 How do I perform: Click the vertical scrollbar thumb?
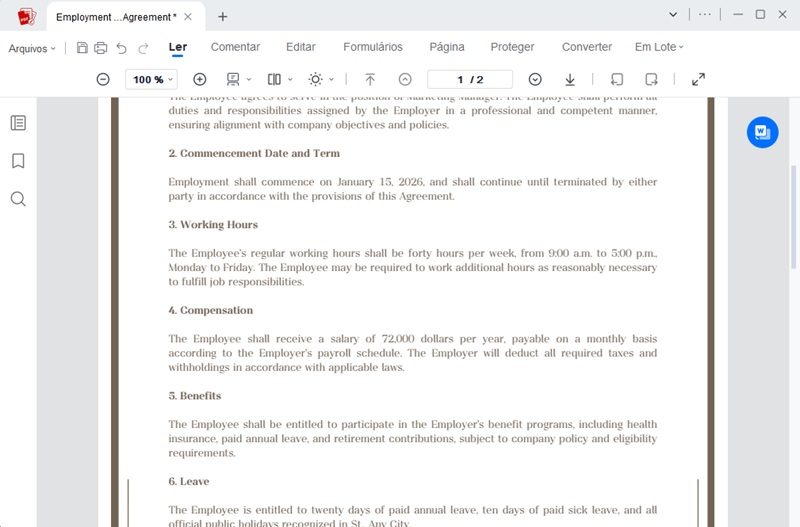(793, 217)
